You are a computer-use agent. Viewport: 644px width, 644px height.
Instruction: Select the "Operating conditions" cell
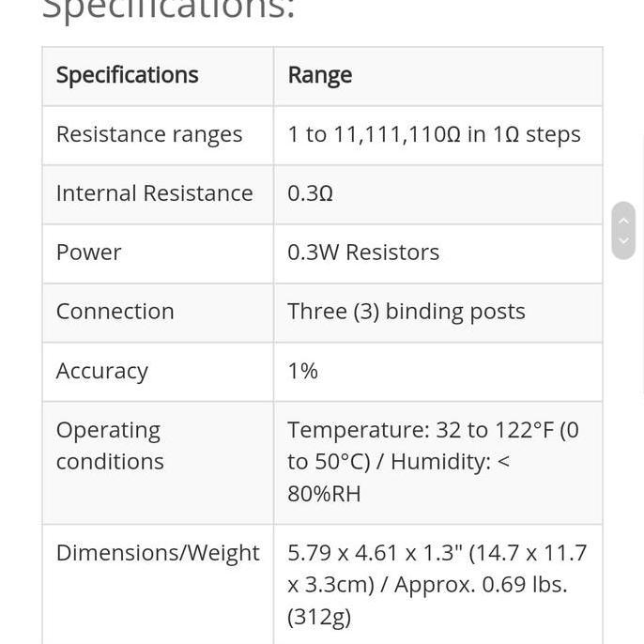[x=110, y=446]
